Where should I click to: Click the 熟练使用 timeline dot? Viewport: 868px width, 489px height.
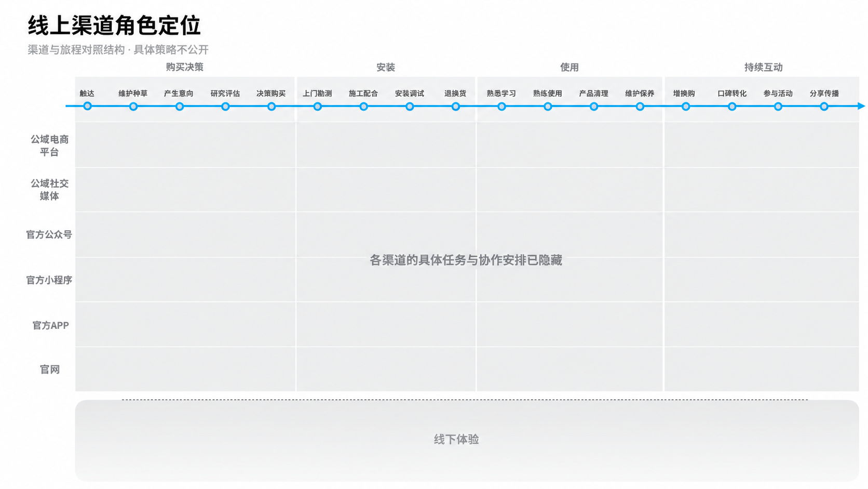tap(548, 107)
